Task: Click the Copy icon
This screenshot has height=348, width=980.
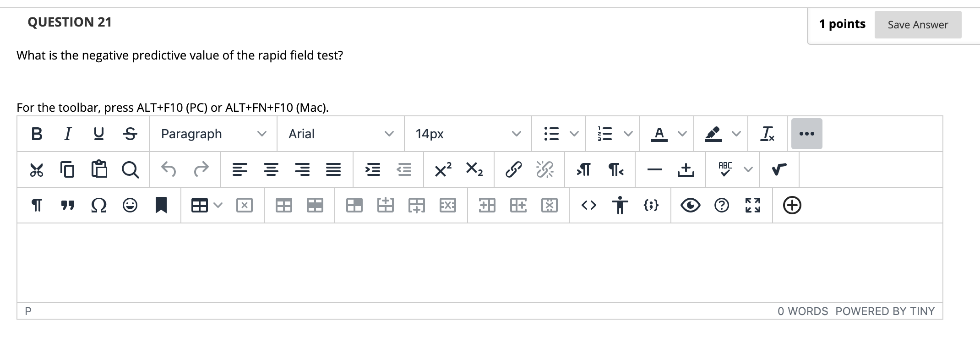Action: click(x=67, y=169)
